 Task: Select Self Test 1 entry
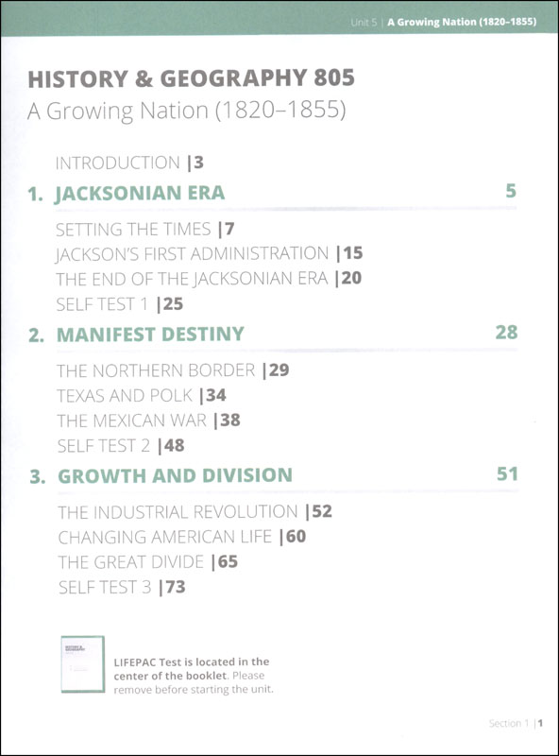click(120, 304)
